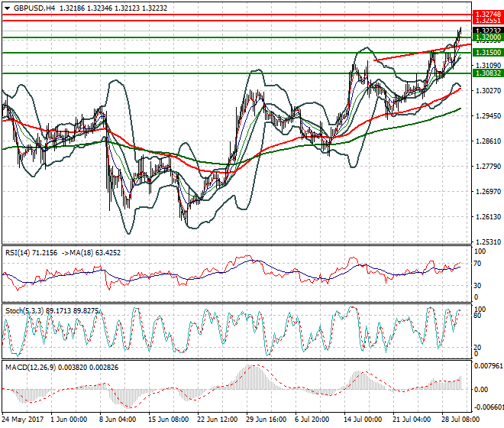This screenshot has height=428, width=504.
Task: Click the GBPUSD,H4 chart title text
Action: click(x=34, y=8)
